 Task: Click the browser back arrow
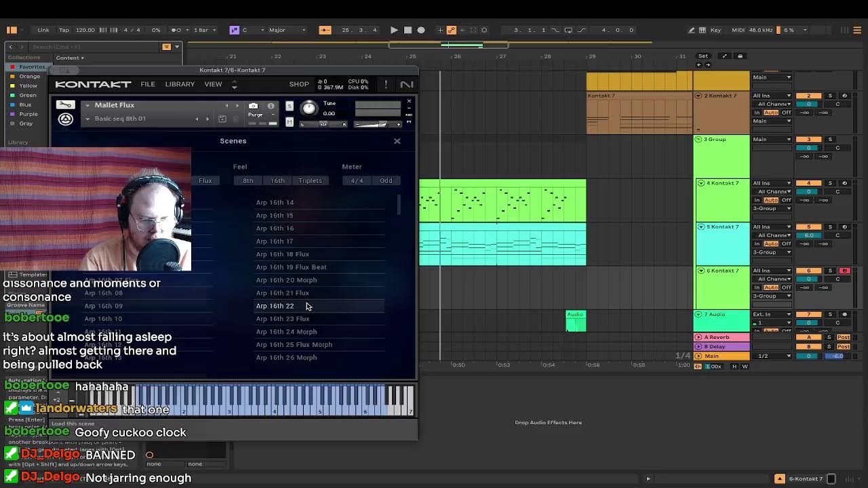click(10, 47)
